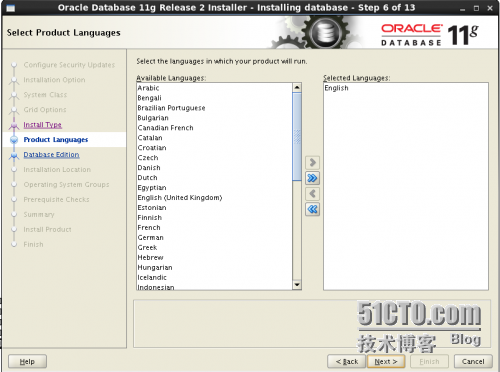Open Help
The image size is (500, 372).
coord(27,362)
